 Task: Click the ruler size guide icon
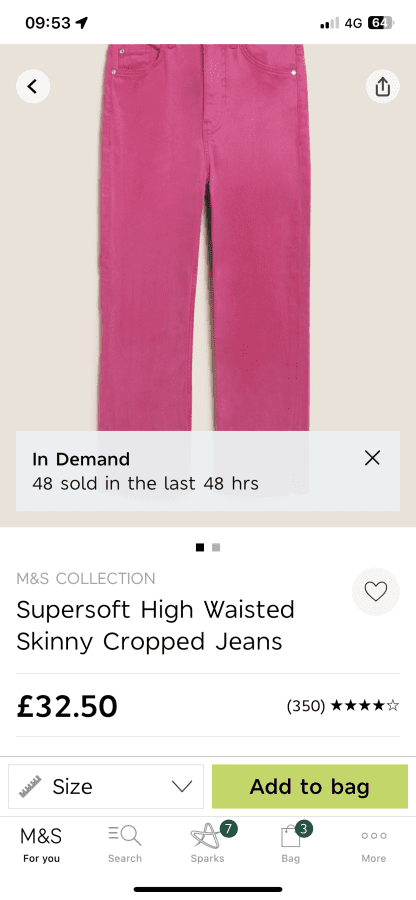(x=30, y=786)
